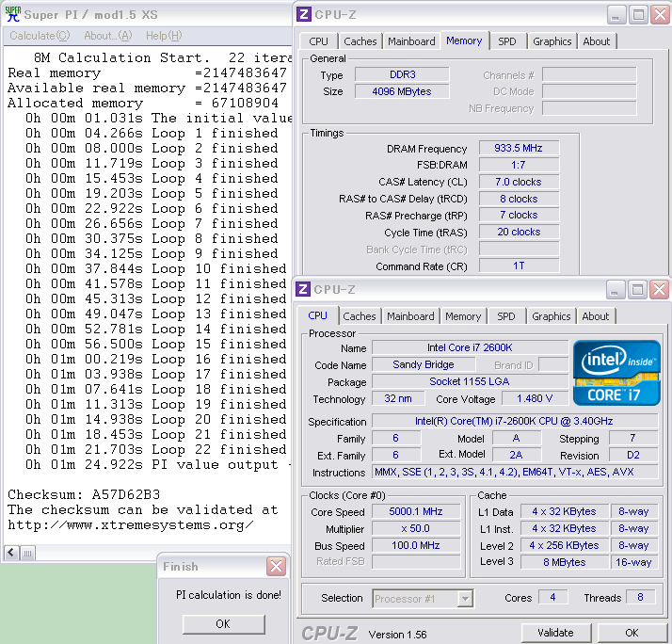The height and width of the screenshot is (644, 672).
Task: Click Level 3 cache value 8 MBytes
Action: (565, 562)
